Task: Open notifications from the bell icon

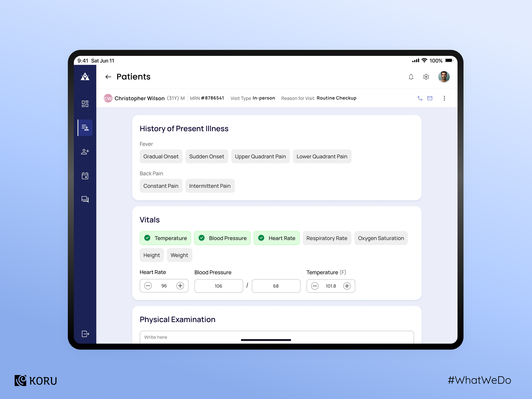Action: coord(411,77)
